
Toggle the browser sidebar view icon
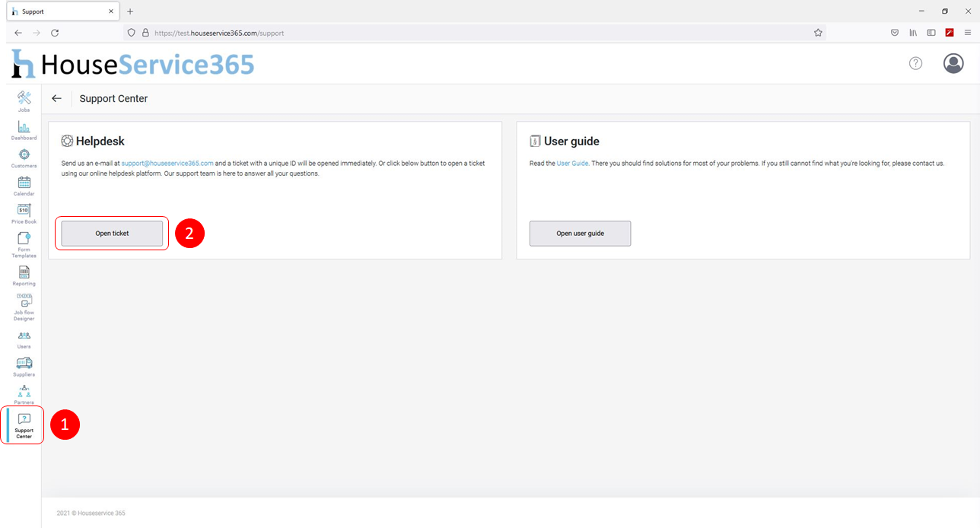point(931,33)
